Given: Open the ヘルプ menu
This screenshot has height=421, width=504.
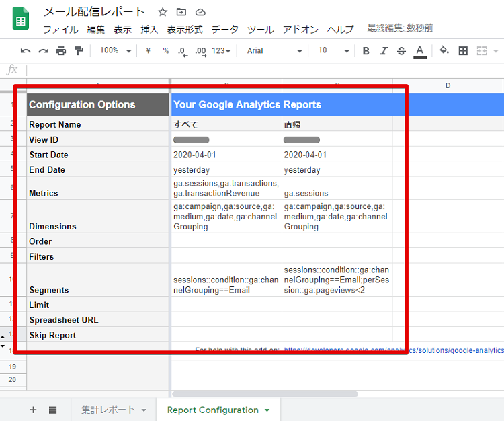Looking at the screenshot, I should coord(341,30).
